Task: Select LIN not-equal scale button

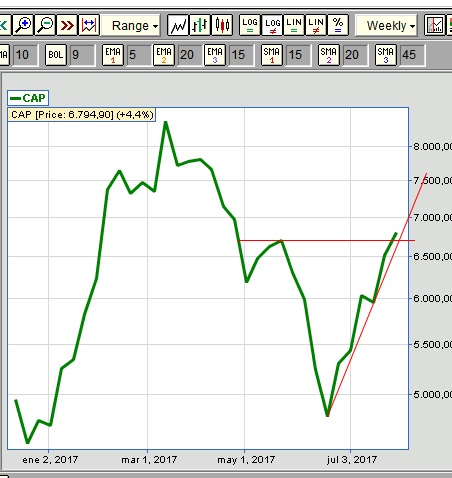Action: tap(316, 25)
